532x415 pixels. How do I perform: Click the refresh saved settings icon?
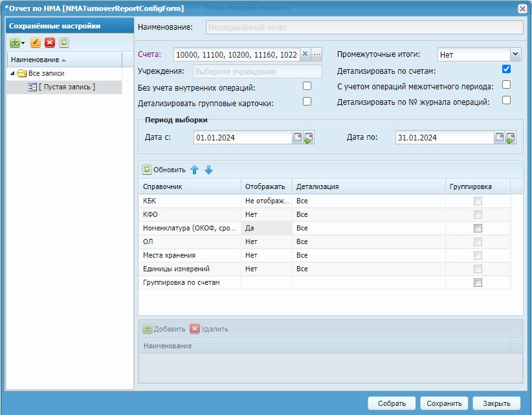click(64, 43)
